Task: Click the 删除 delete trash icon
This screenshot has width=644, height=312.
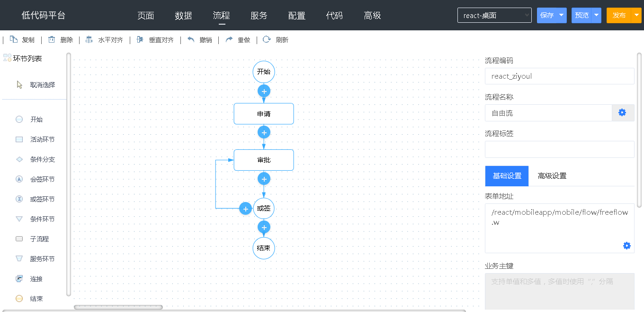Action: (x=52, y=39)
